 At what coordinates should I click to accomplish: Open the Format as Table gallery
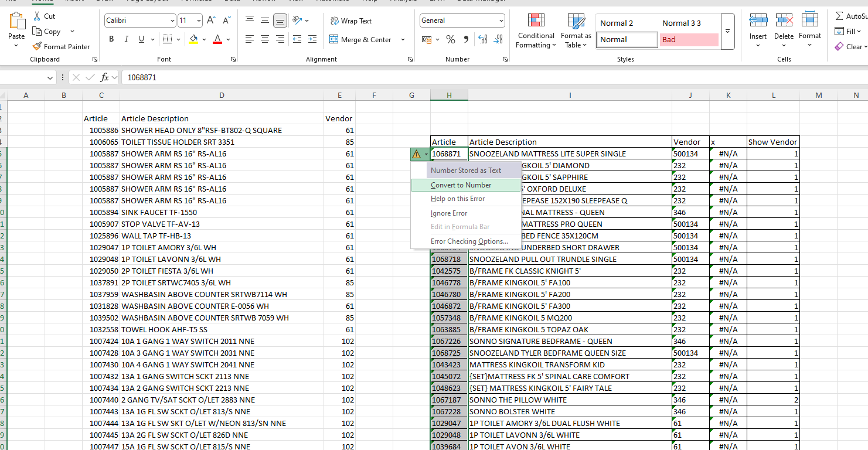pyautogui.click(x=576, y=30)
